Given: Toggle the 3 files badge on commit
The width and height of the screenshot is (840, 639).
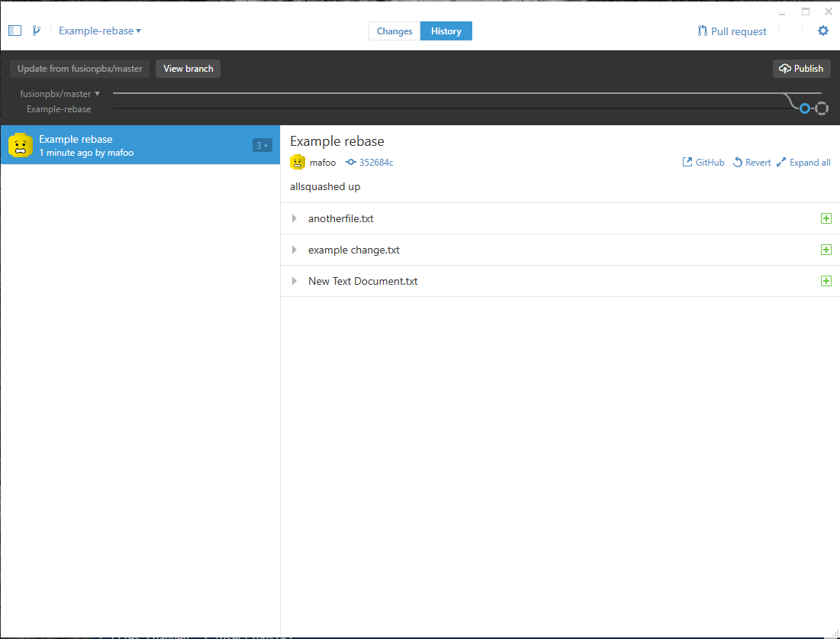Looking at the screenshot, I should pos(262,145).
